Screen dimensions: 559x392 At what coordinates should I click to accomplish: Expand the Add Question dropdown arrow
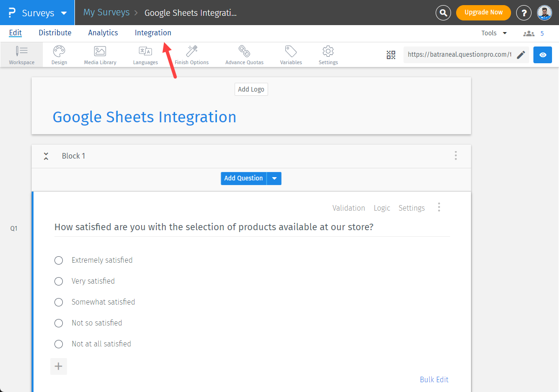click(274, 179)
